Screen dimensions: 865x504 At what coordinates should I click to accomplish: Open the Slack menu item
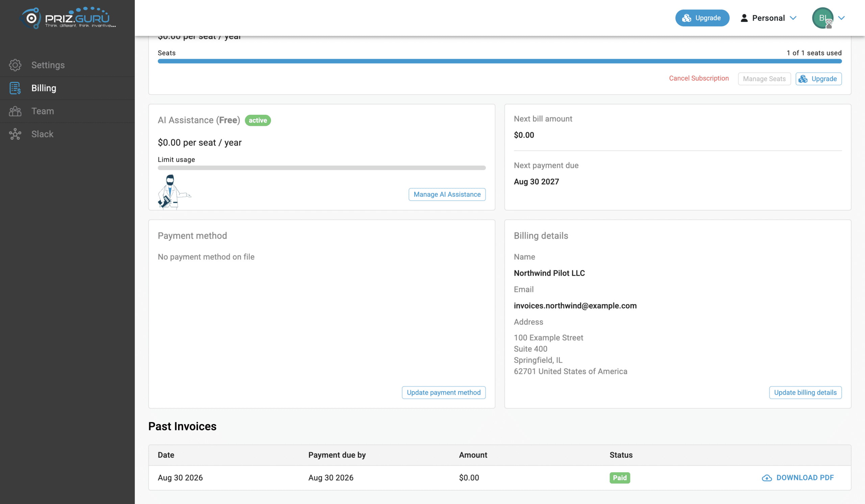67,134
